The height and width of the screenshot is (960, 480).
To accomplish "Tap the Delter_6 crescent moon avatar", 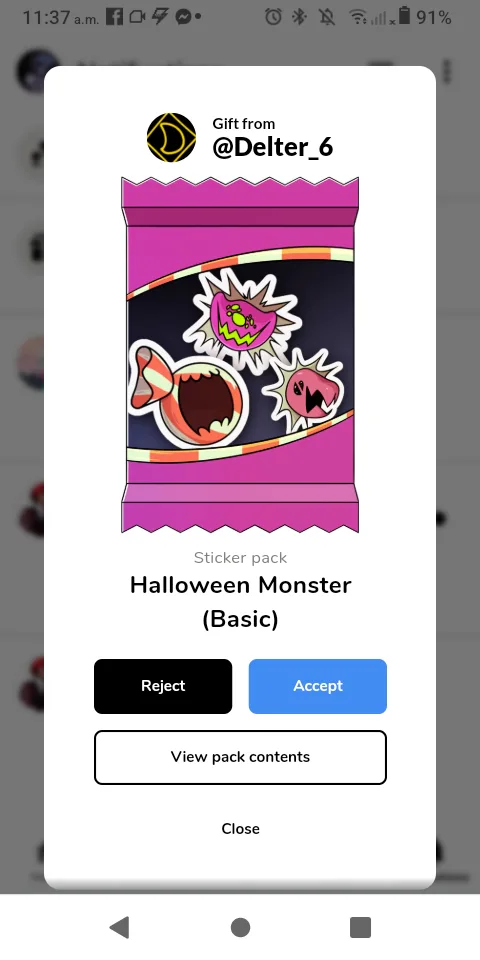I will 171,137.
